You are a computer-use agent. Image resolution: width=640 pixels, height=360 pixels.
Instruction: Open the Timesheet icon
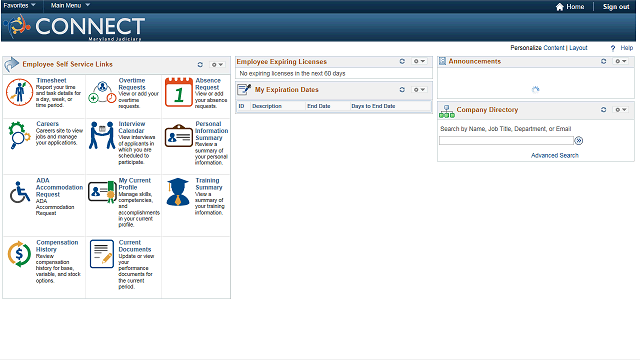19,92
